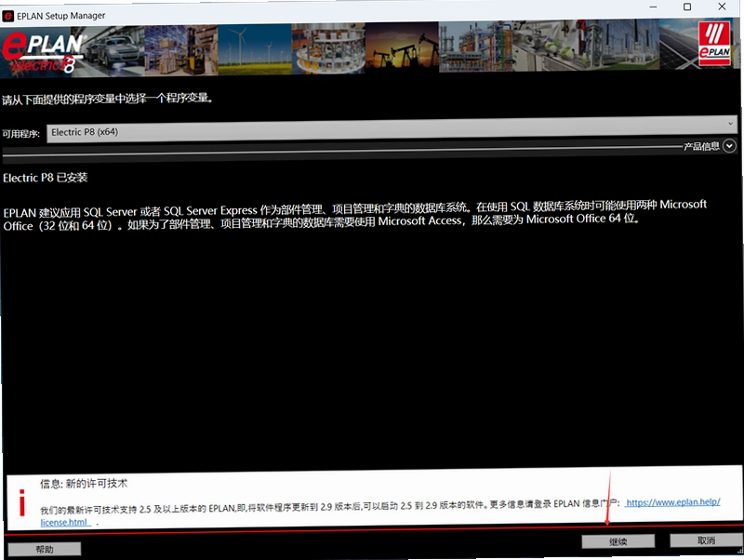
Task: Click the '信息: 新的许可技术' heading
Action: [x=84, y=484]
